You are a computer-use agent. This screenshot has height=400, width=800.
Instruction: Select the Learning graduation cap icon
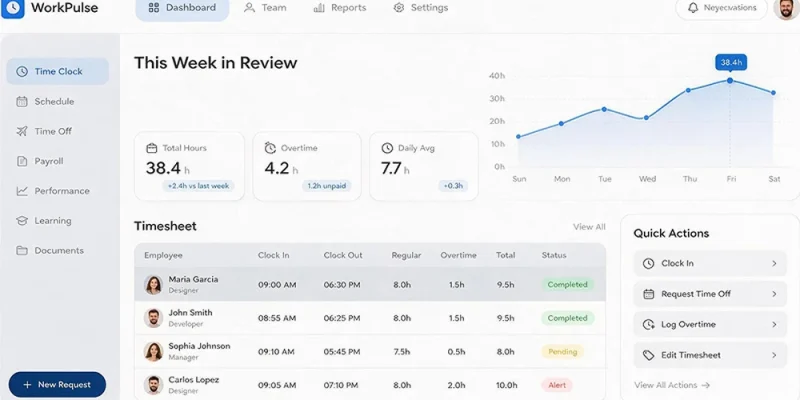point(21,221)
